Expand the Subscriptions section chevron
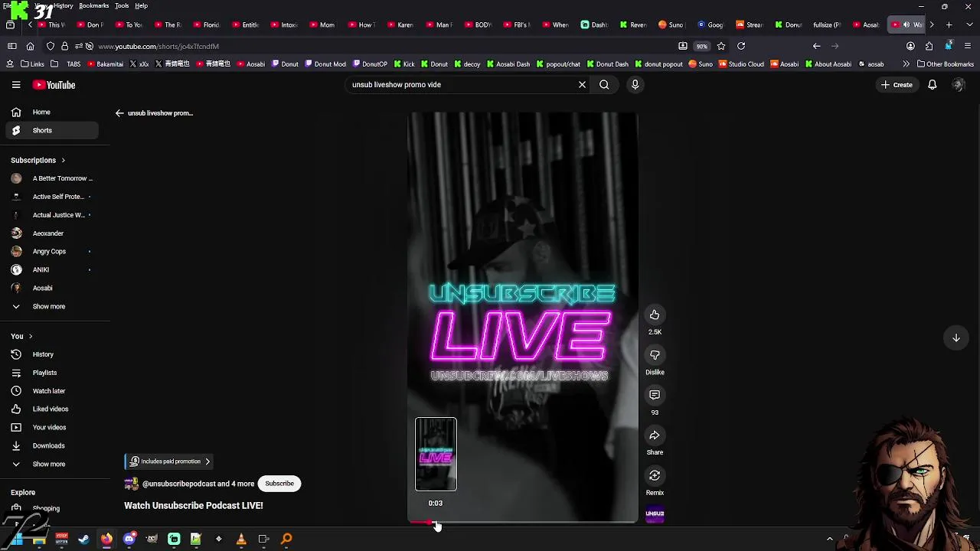 [x=63, y=160]
